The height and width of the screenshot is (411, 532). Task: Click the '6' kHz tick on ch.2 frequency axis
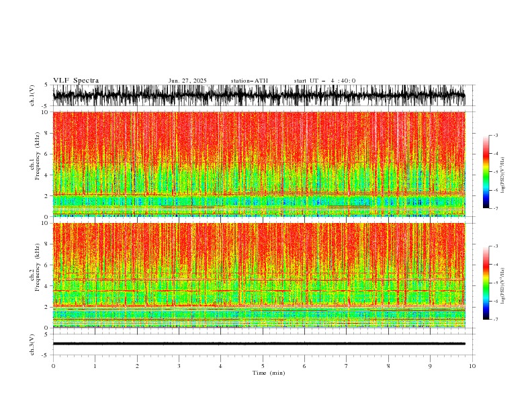[x=47, y=265]
